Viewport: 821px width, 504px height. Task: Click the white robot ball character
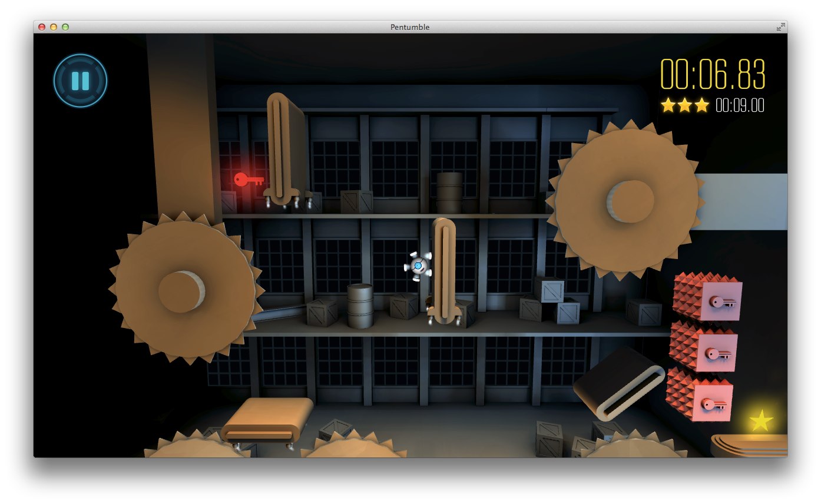(418, 266)
